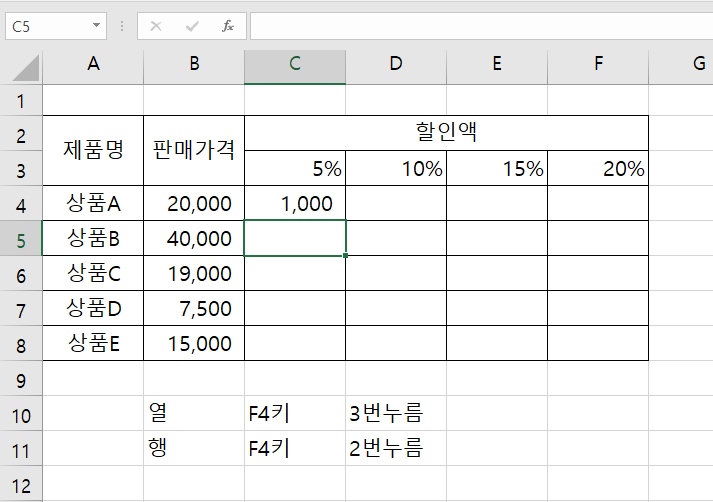Select row 11 header

click(21, 450)
